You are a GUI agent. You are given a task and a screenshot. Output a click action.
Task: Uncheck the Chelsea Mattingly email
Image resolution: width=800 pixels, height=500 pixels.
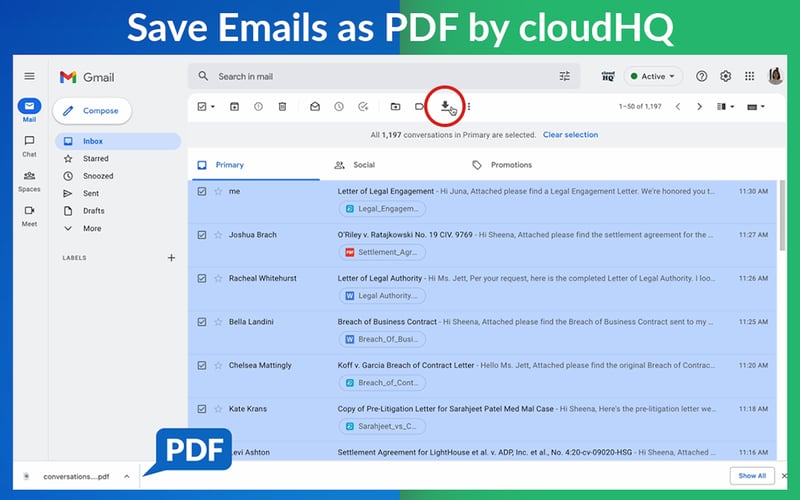pyautogui.click(x=202, y=365)
